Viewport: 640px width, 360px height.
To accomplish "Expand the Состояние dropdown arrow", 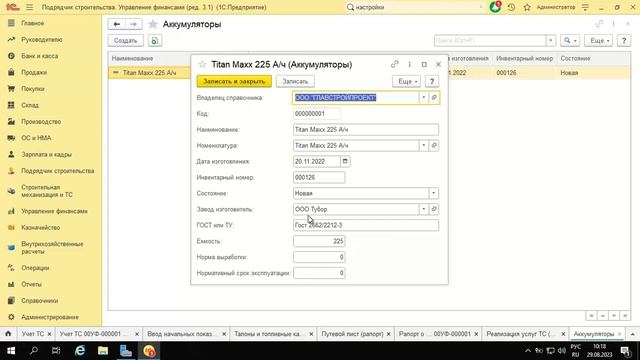I will pos(433,193).
